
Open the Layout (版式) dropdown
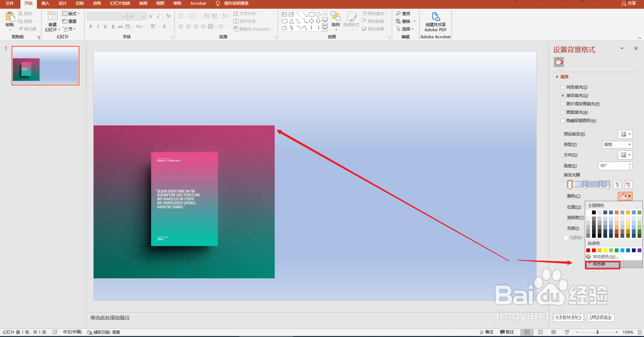click(71, 13)
